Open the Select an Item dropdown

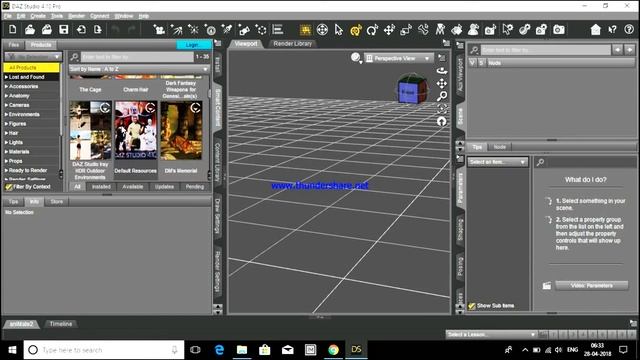click(x=498, y=162)
